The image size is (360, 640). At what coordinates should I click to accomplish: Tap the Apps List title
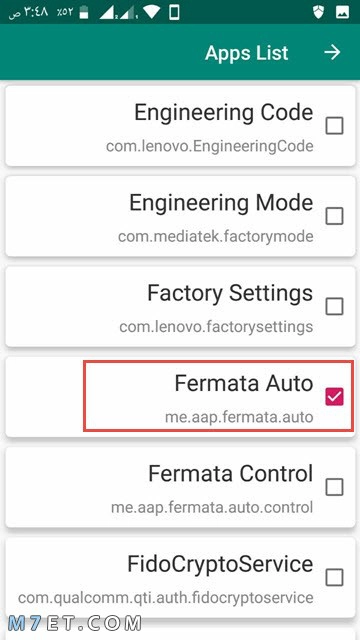(247, 53)
